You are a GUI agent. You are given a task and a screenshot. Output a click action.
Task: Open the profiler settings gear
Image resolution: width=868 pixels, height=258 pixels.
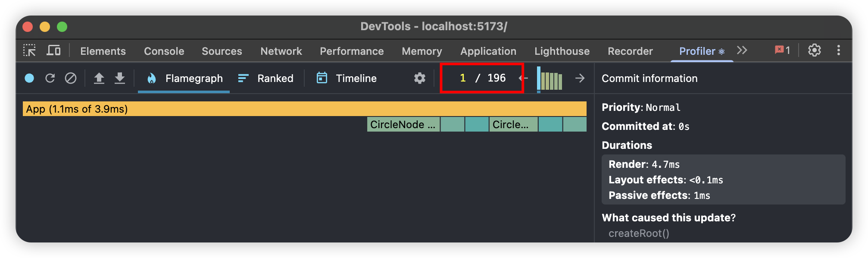point(419,78)
